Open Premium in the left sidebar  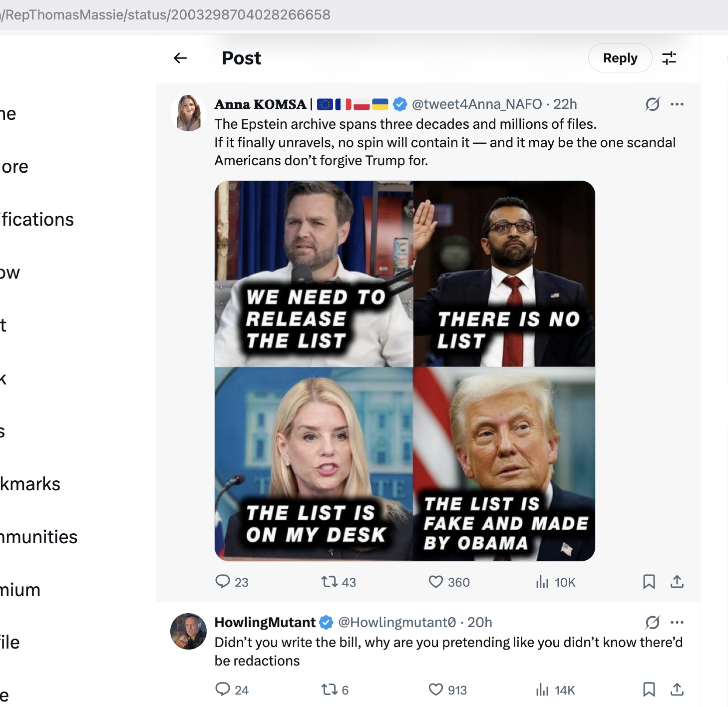click(x=20, y=590)
